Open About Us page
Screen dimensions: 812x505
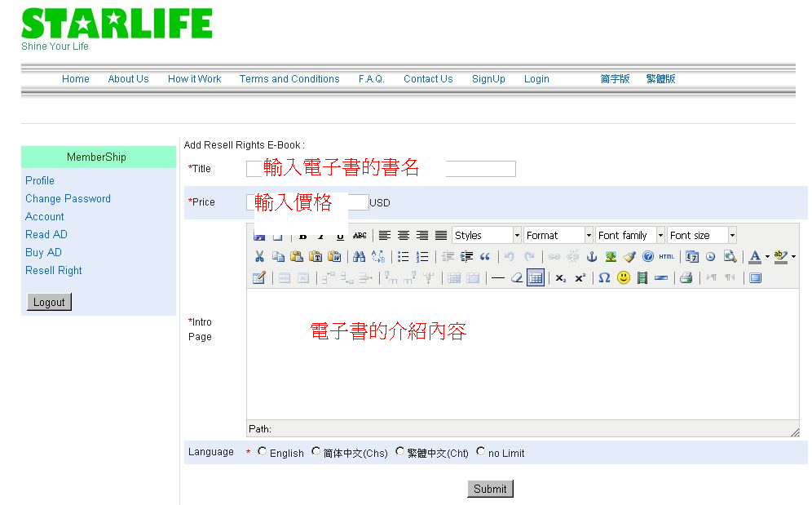point(129,79)
